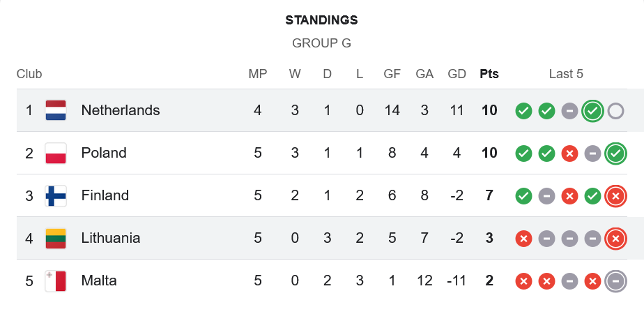Open the Poland team name
Viewport: 644px width, 314px height.
coord(104,153)
